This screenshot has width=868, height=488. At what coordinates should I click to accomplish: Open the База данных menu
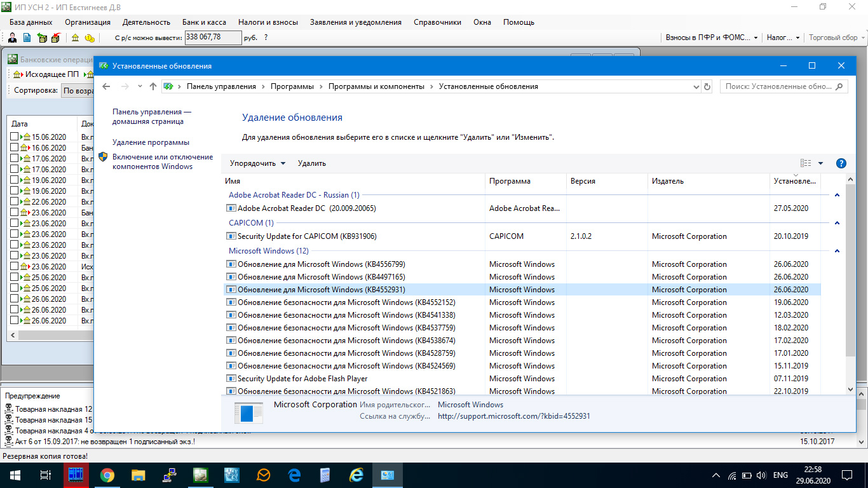(31, 22)
